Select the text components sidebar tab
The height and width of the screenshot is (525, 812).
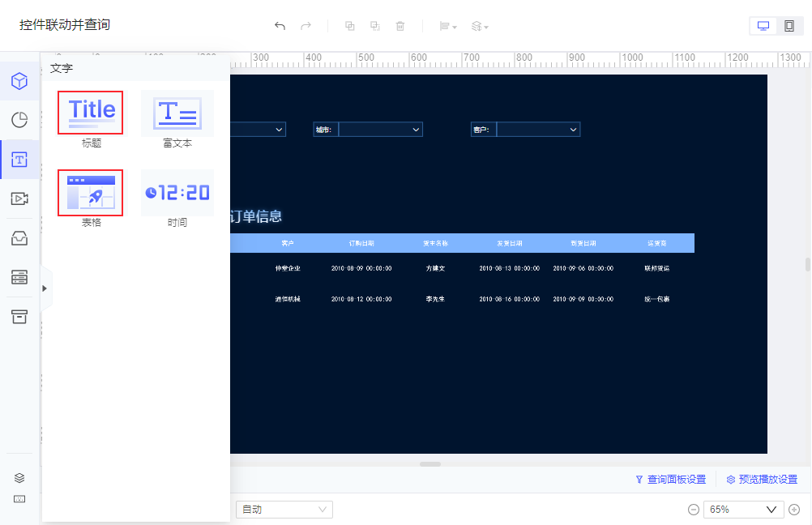pyautogui.click(x=19, y=160)
